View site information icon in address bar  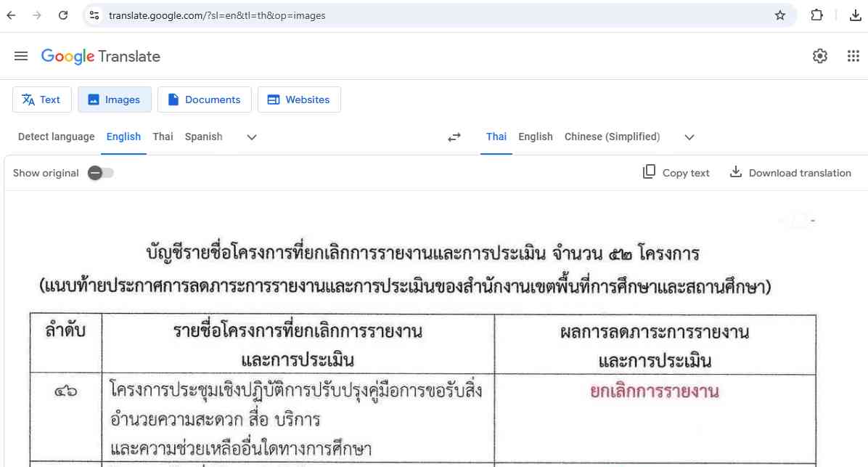[x=94, y=15]
